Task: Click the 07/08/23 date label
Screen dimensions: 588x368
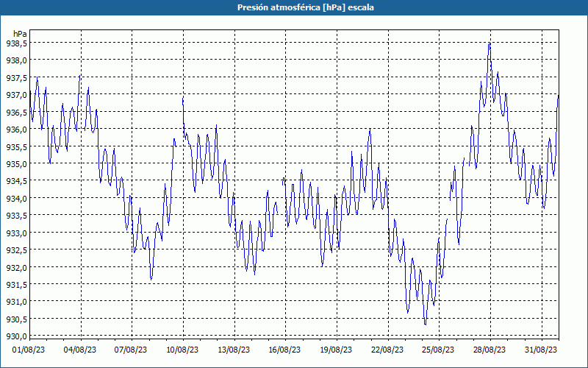Action: click(x=131, y=350)
